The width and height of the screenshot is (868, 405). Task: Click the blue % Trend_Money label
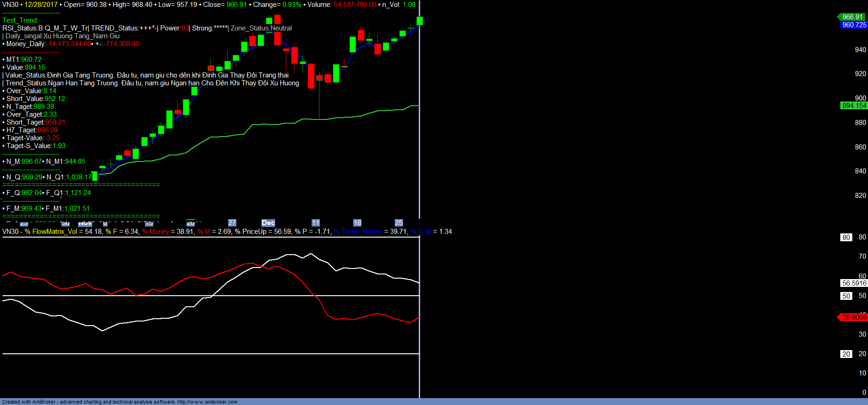358,232
